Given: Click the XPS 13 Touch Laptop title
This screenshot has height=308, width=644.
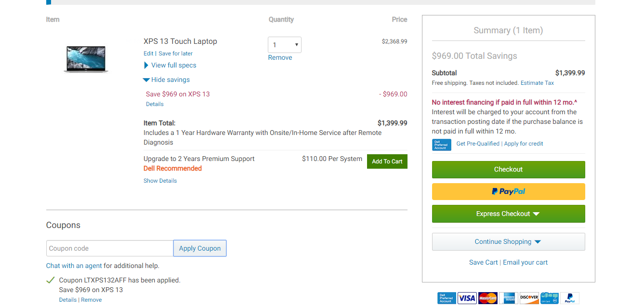Looking at the screenshot, I should pyautogui.click(x=180, y=41).
